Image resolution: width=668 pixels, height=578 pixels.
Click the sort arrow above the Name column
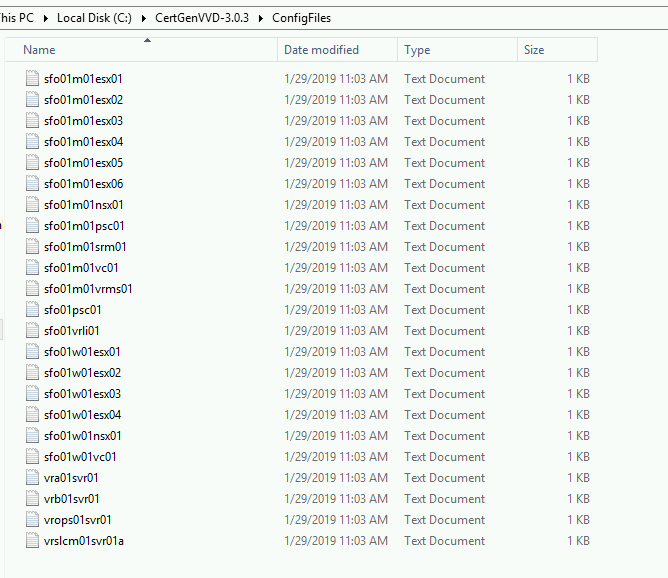(x=148, y=41)
